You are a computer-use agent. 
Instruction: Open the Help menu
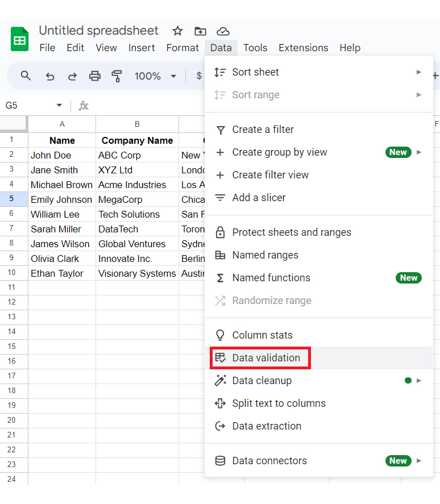click(x=350, y=48)
